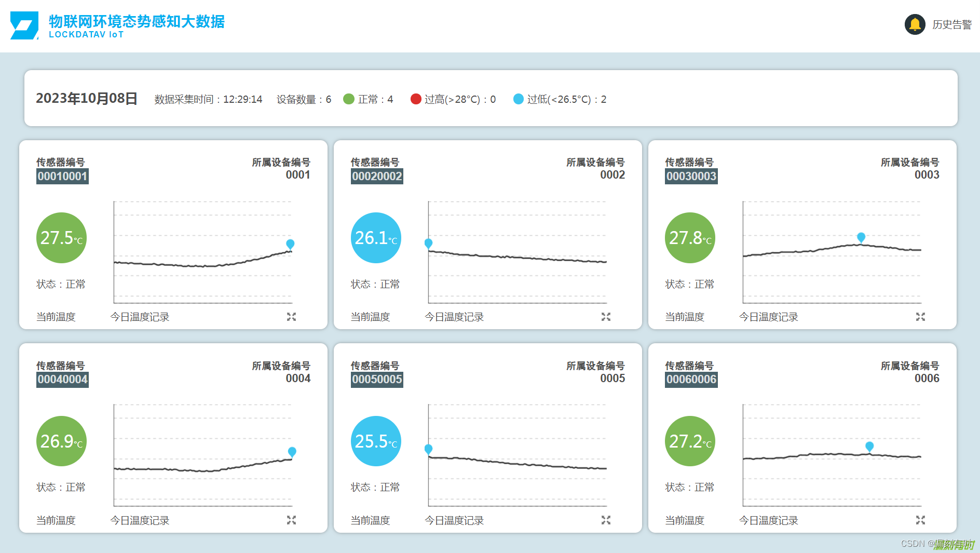Expand chart for sensor 00030003
This screenshot has width=980, height=553.
(x=920, y=317)
